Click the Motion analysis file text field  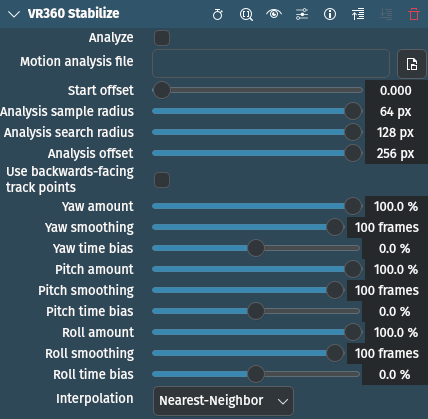coord(271,63)
